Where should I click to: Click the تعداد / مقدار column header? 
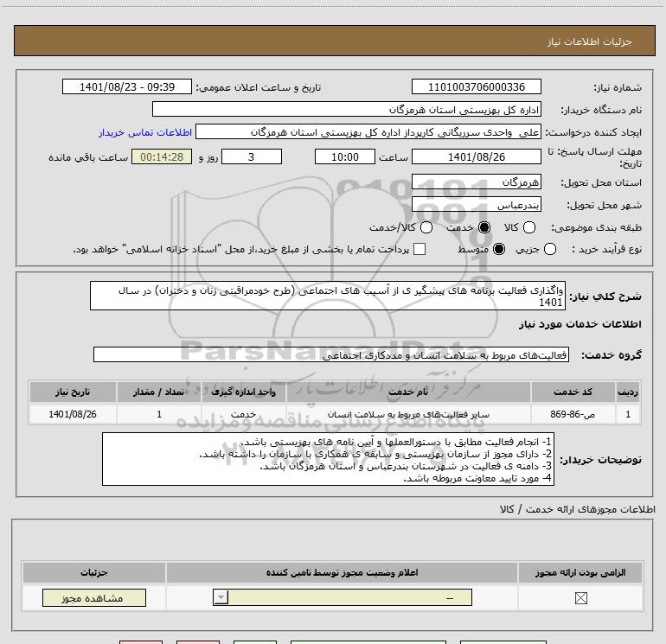point(159,392)
